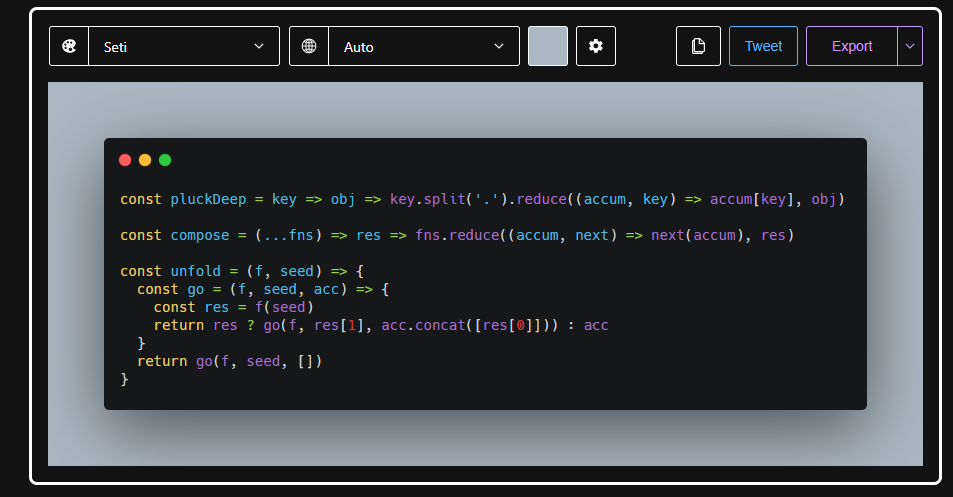Click the 'return go(f, seed, [])' line

coord(229,362)
